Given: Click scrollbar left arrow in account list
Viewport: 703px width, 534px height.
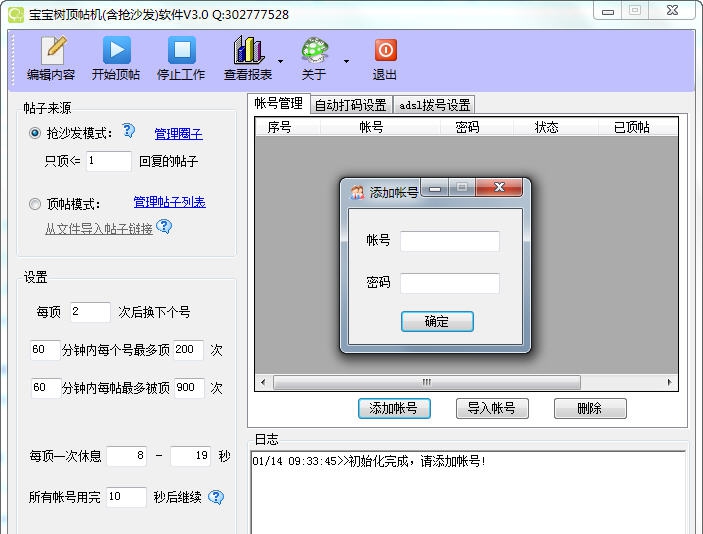Looking at the screenshot, I should [x=263, y=382].
